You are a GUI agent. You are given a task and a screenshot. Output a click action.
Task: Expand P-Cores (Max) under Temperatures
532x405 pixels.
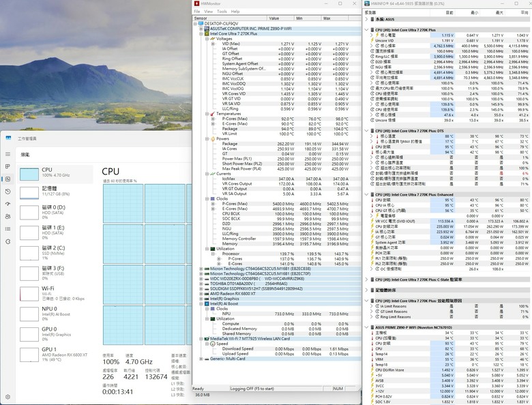tap(213, 119)
